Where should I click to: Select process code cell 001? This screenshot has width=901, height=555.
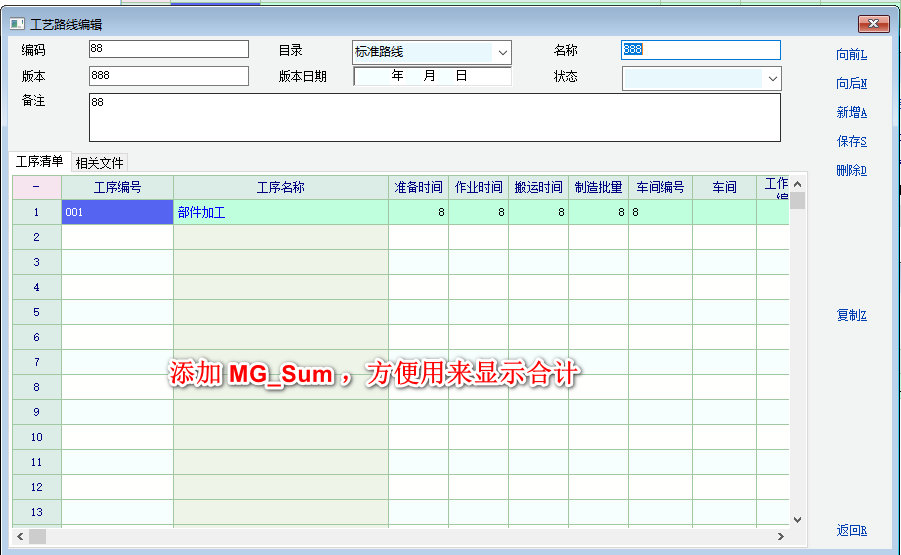click(x=117, y=212)
